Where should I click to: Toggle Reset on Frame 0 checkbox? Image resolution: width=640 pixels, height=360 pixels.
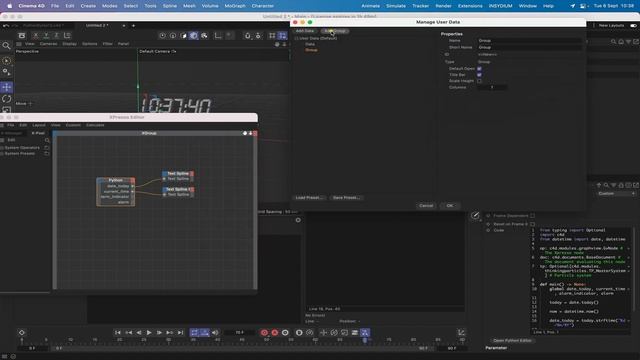[x=532, y=224]
